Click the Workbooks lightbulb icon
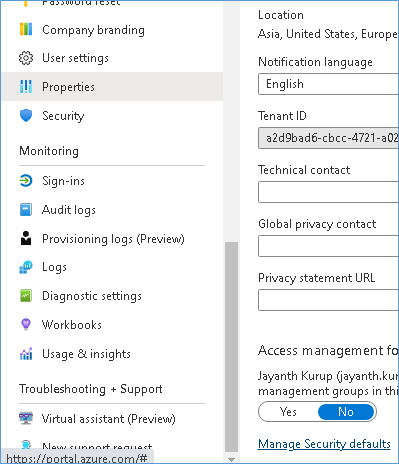This screenshot has height=464, width=399. click(26, 324)
